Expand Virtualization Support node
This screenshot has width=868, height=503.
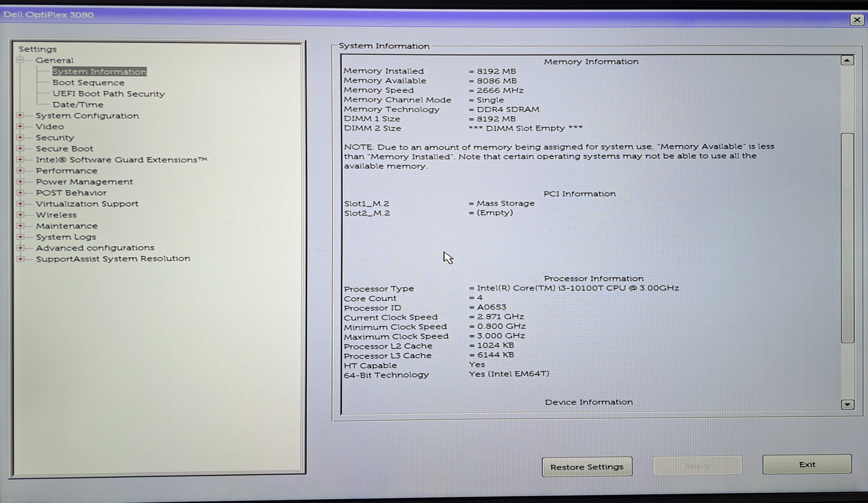20,203
